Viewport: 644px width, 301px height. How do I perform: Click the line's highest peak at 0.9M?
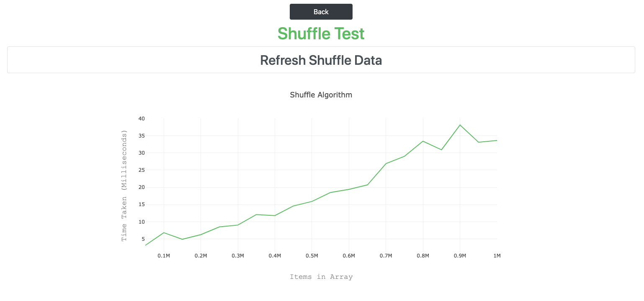pos(460,125)
